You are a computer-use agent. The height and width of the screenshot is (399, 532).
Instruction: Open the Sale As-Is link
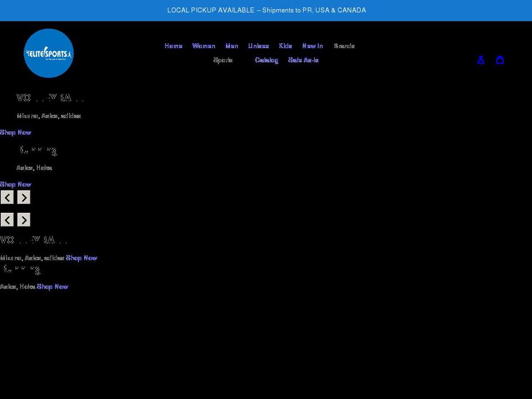pos(303,60)
